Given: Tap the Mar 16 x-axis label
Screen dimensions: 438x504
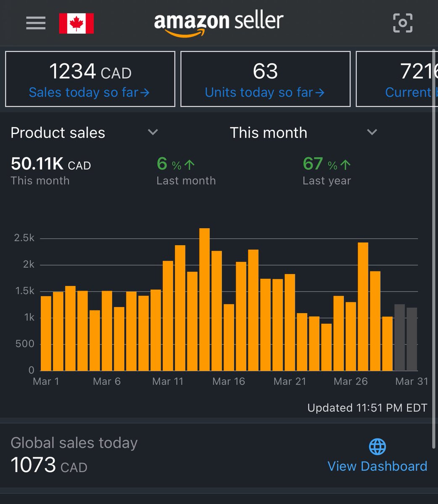Looking at the screenshot, I should pyautogui.click(x=229, y=381).
